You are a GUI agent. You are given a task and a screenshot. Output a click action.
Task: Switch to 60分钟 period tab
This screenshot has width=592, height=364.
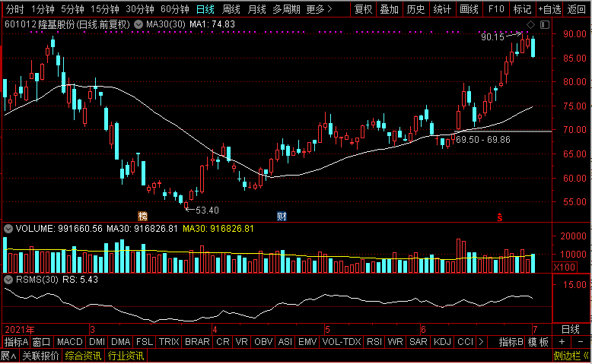coord(175,9)
